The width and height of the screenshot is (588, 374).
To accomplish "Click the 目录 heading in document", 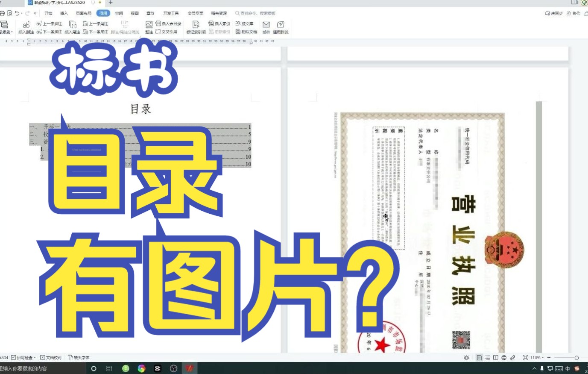I will pos(141,109).
